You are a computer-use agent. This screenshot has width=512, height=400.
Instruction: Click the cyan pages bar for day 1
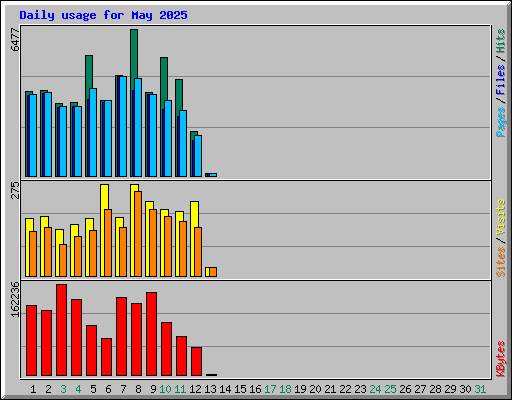(33, 135)
